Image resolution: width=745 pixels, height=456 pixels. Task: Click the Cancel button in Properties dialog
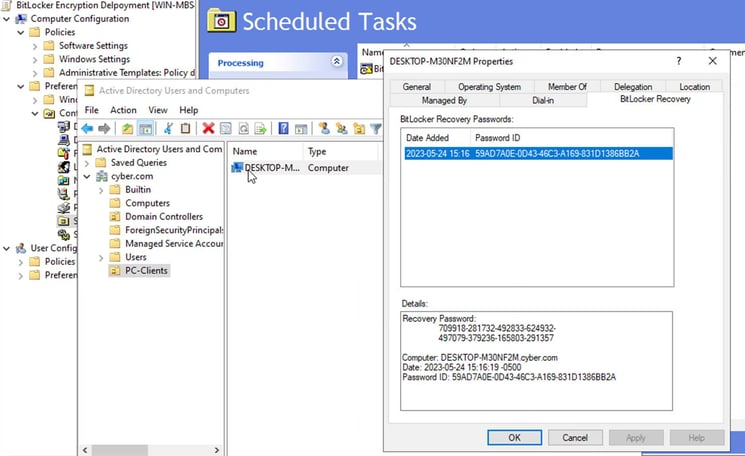(x=575, y=437)
